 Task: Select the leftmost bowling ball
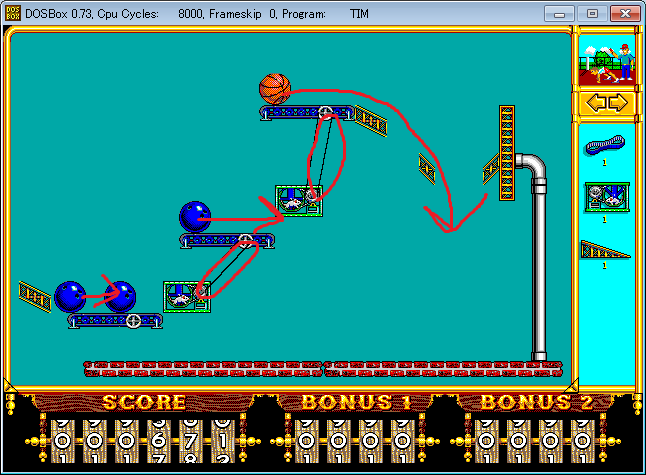tap(70, 297)
